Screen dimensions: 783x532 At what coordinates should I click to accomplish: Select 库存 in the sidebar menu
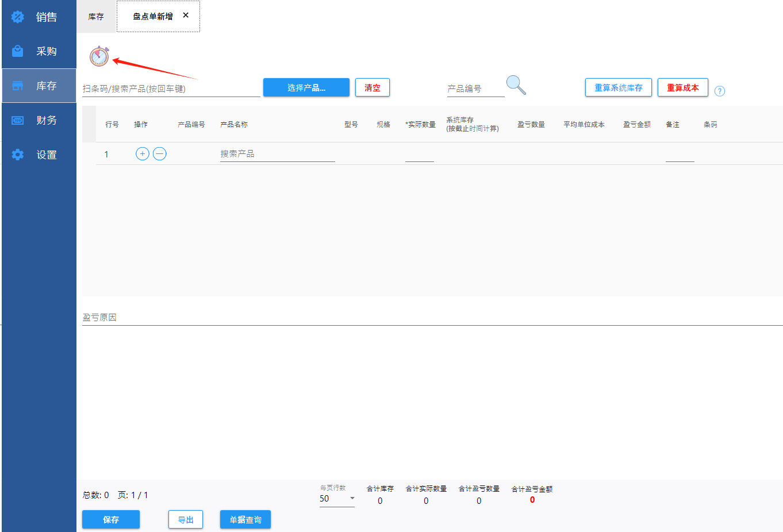tap(39, 86)
